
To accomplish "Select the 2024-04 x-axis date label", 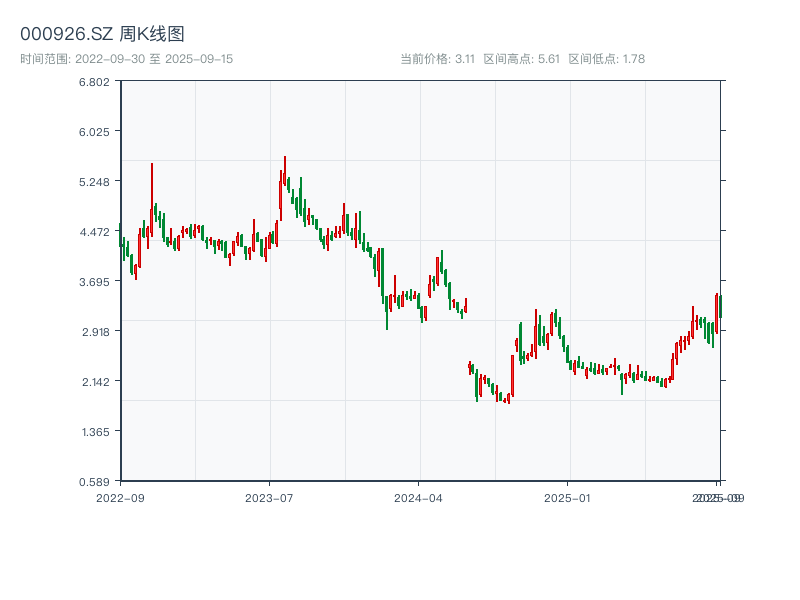I will click(419, 497).
